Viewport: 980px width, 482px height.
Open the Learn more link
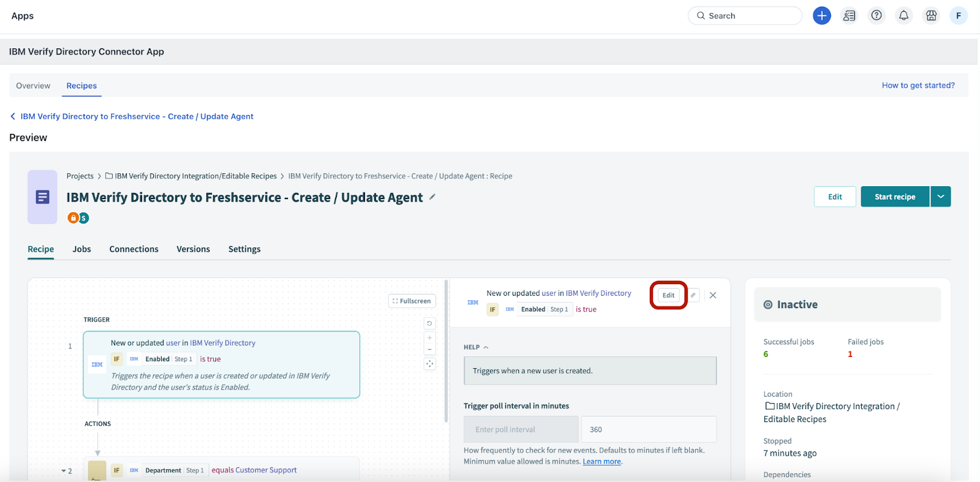click(601, 462)
